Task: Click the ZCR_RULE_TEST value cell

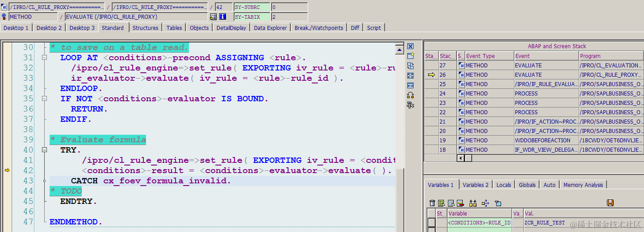Action: [584, 223]
